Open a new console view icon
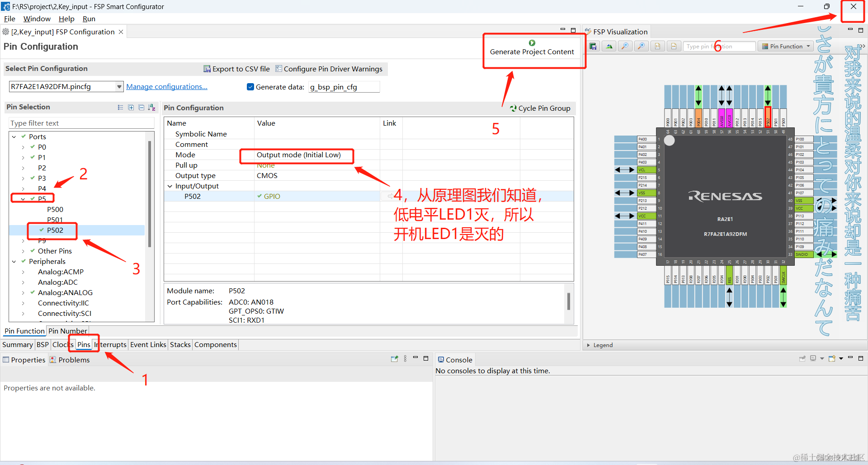This screenshot has height=465, width=868. point(832,359)
